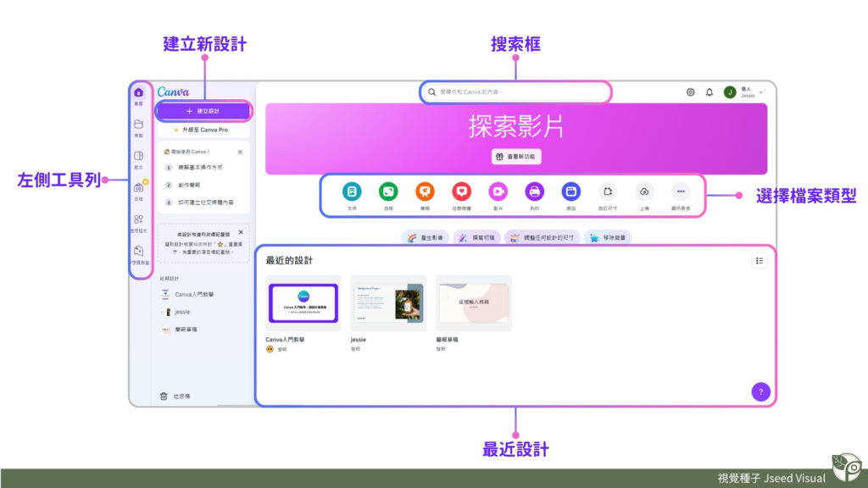Open the Home icon in Canva sidebar
The width and height of the screenshot is (868, 488).
(138, 92)
